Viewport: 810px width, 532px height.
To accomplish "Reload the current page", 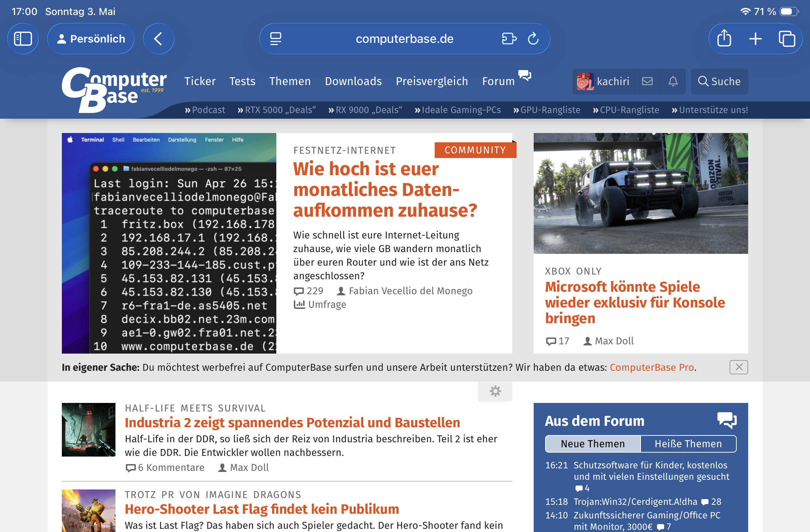I will pyautogui.click(x=533, y=39).
